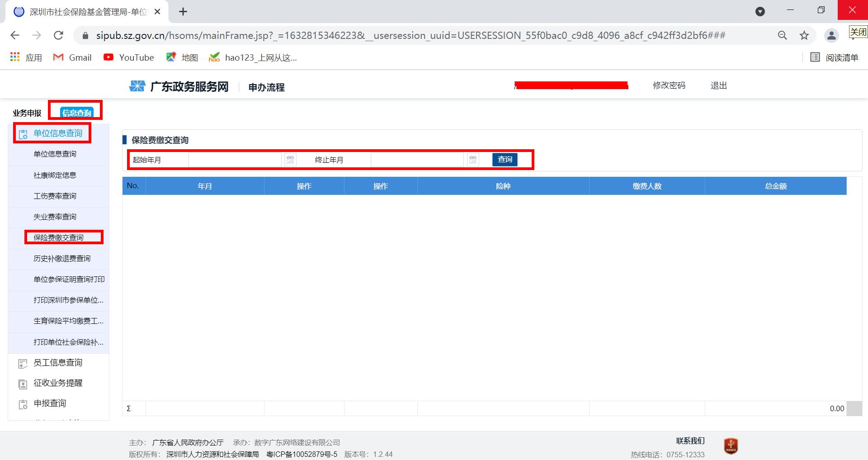Click the 征收业务提醒 sidebar icon

pos(23,383)
